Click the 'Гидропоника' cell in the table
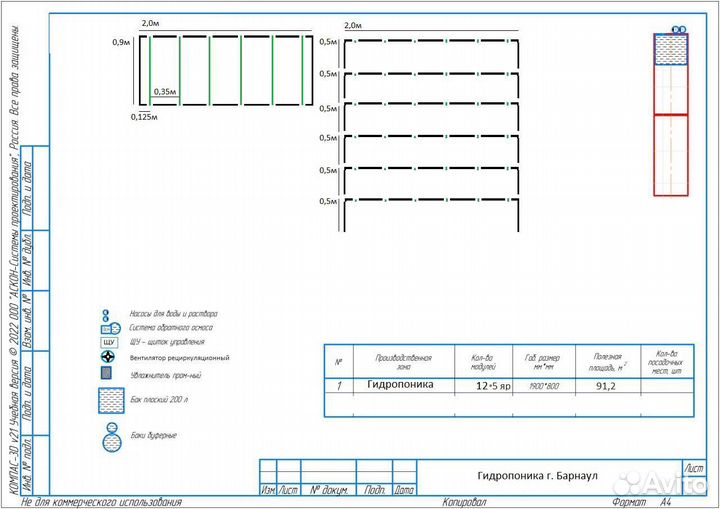 (400, 385)
